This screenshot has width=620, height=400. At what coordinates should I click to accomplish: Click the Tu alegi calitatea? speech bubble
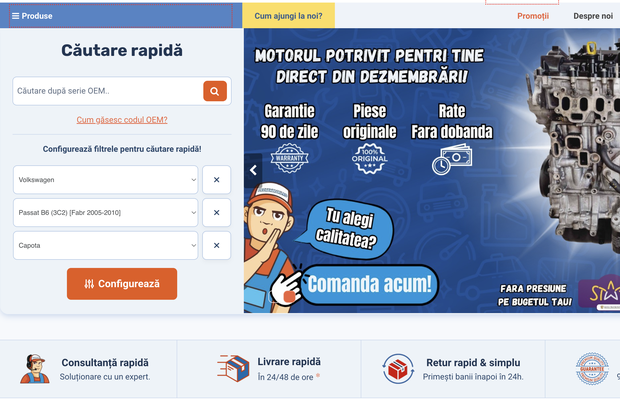click(x=348, y=230)
